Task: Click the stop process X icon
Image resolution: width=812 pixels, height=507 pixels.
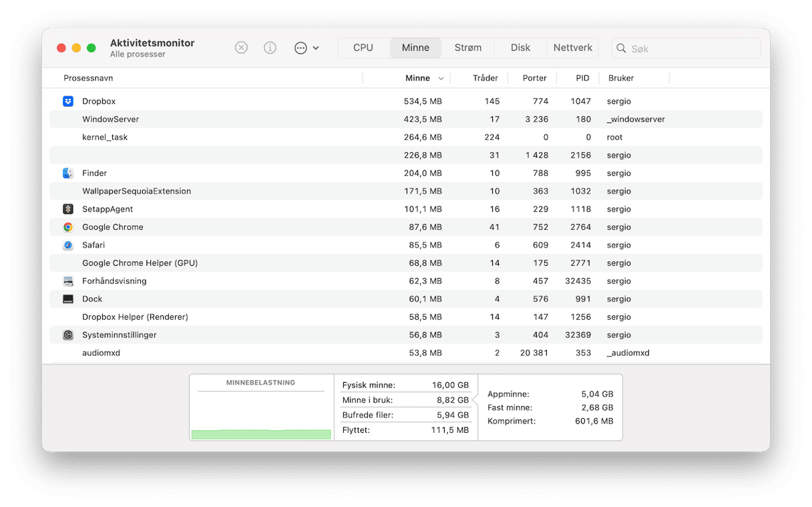Action: pos(242,48)
